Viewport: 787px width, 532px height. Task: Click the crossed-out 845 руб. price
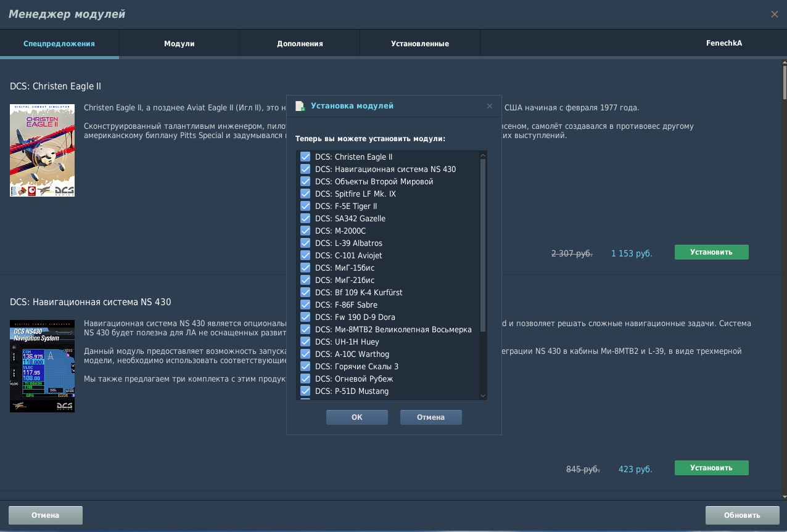[x=583, y=469]
